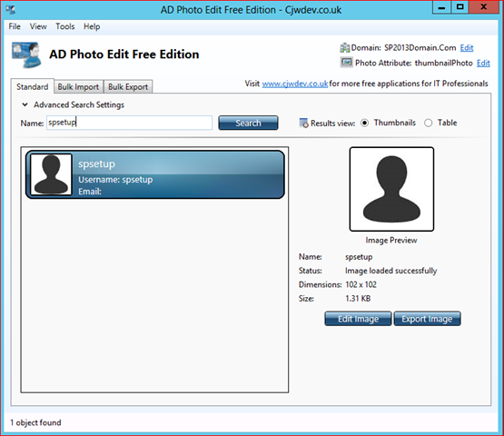Select the Table results view
The width and height of the screenshot is (504, 436).
pyautogui.click(x=428, y=123)
